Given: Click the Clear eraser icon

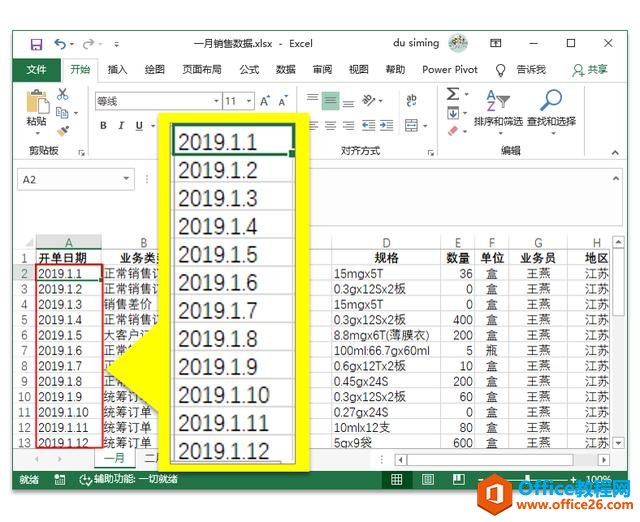Looking at the screenshot, I should coord(453,131).
